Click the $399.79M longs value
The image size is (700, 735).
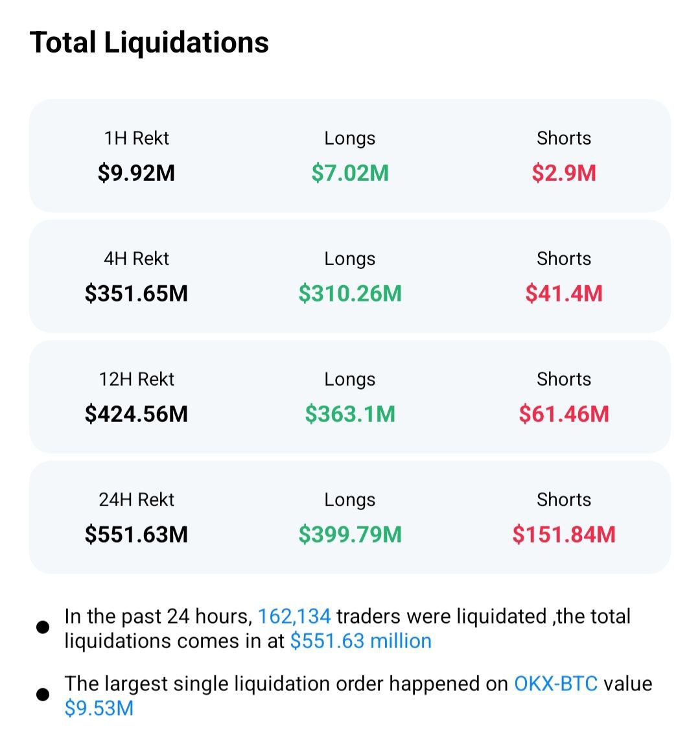(x=350, y=535)
